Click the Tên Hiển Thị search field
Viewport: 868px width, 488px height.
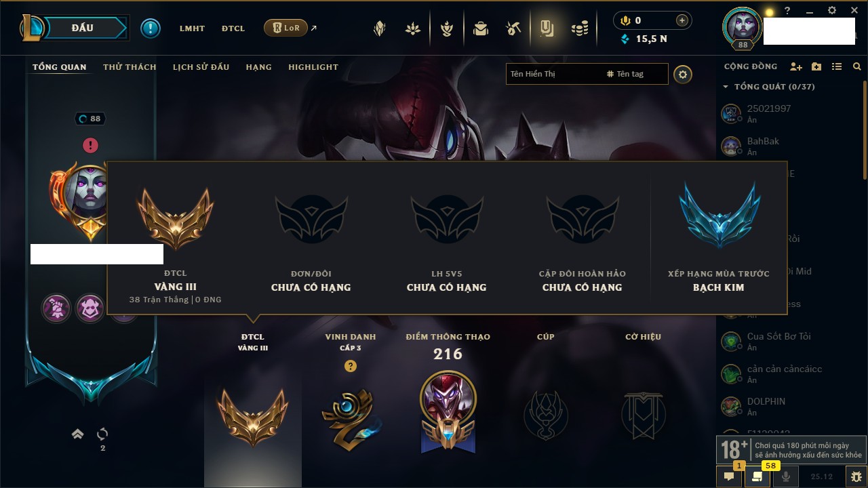(553, 74)
